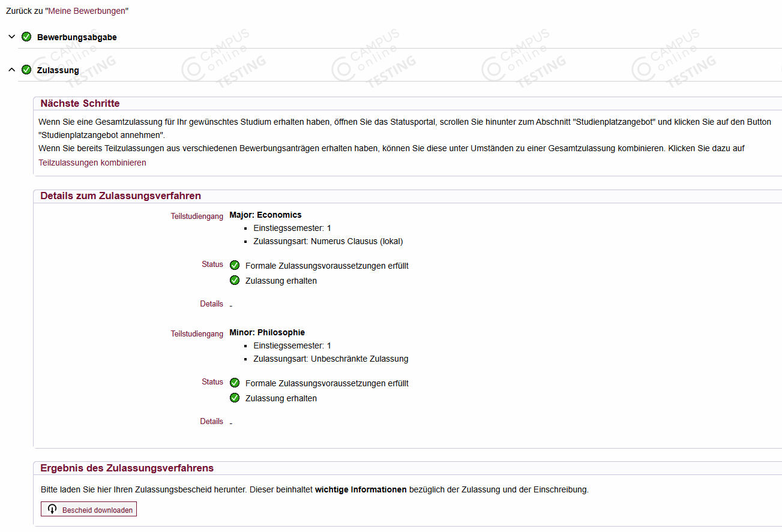Click "Formale Zulassungsvoraussetzungen erfüllt" under Philosophie
The width and height of the screenshot is (782, 532).
tap(327, 383)
